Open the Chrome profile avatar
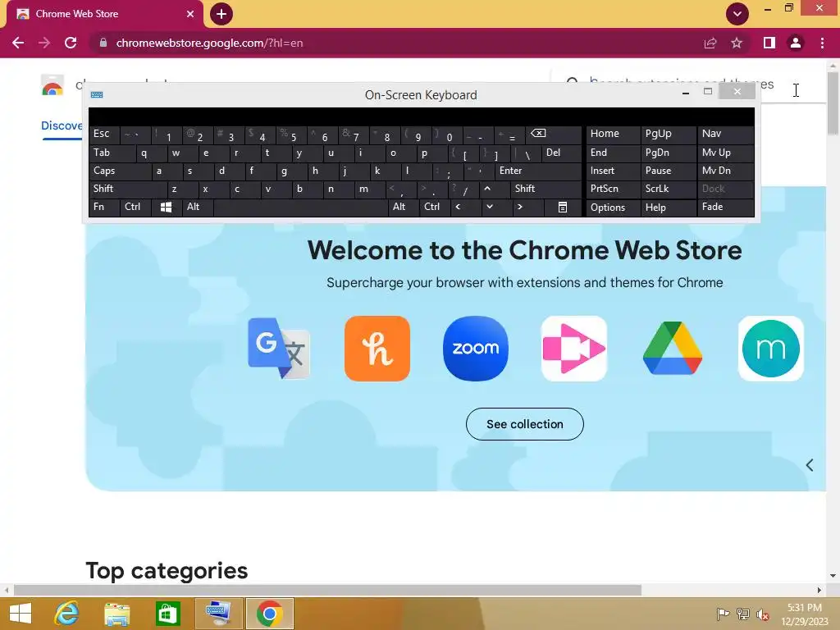Image resolution: width=840 pixels, height=630 pixels. click(x=796, y=43)
